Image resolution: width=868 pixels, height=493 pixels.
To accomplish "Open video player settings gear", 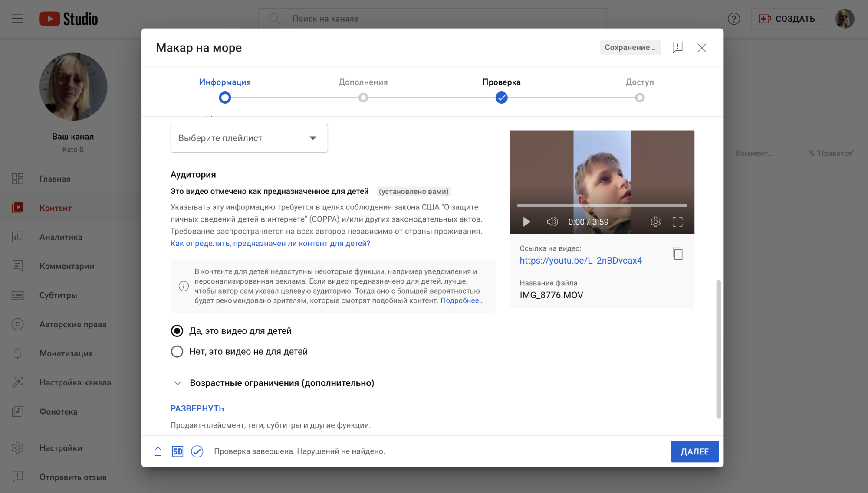I will 655,222.
